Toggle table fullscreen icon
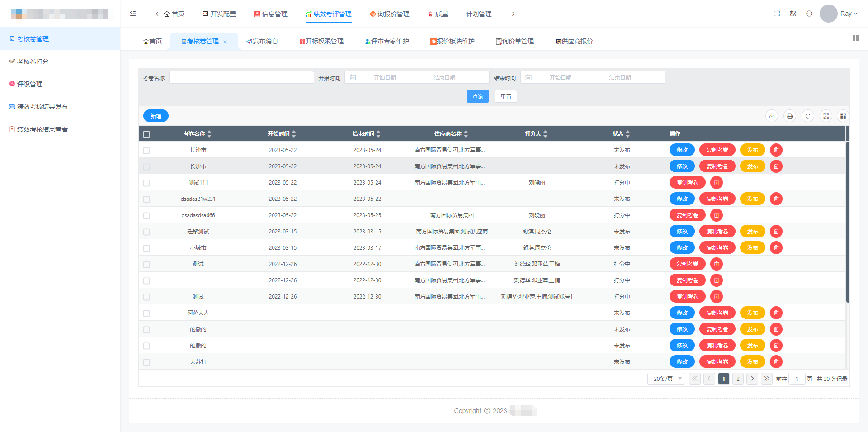This screenshot has width=868, height=432. 826,116
